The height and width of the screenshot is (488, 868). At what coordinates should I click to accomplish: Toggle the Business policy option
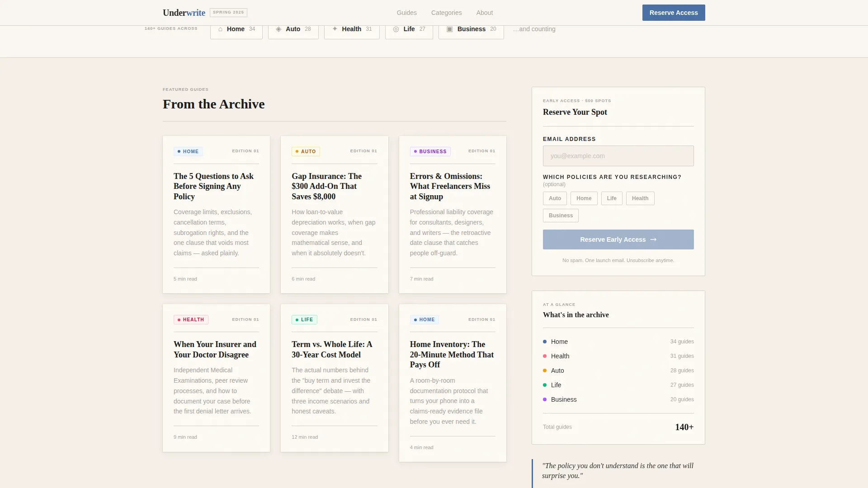pos(561,216)
